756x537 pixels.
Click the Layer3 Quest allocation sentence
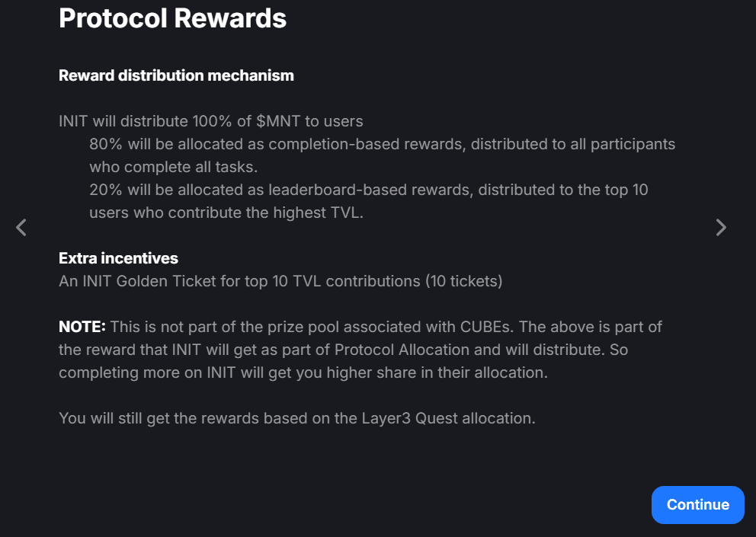297,418
